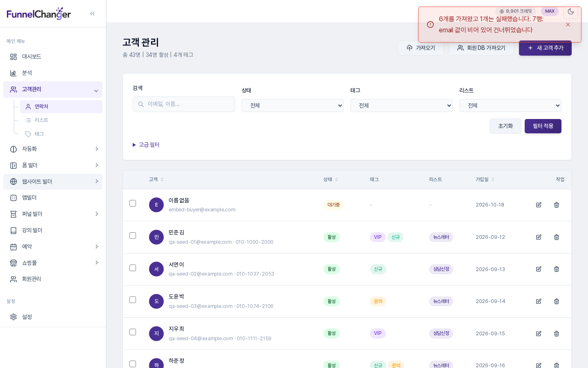
Task: Select 리스트 submenu item
Action: 61,120
